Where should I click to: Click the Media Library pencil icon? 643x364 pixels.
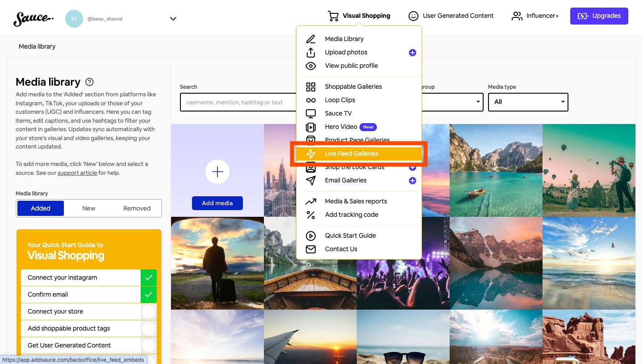point(311,39)
